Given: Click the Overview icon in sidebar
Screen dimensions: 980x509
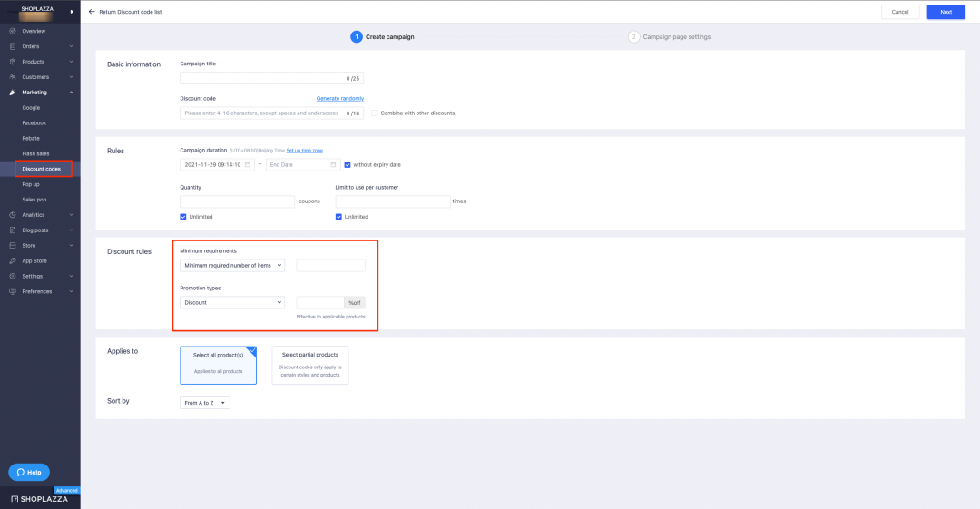Looking at the screenshot, I should coord(13,31).
